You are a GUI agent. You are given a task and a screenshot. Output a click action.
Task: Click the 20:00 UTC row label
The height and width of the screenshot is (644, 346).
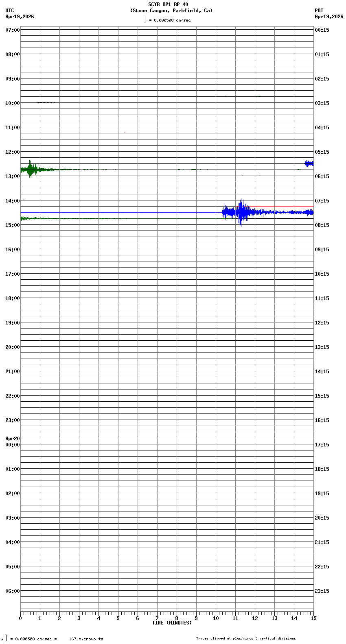(13, 347)
